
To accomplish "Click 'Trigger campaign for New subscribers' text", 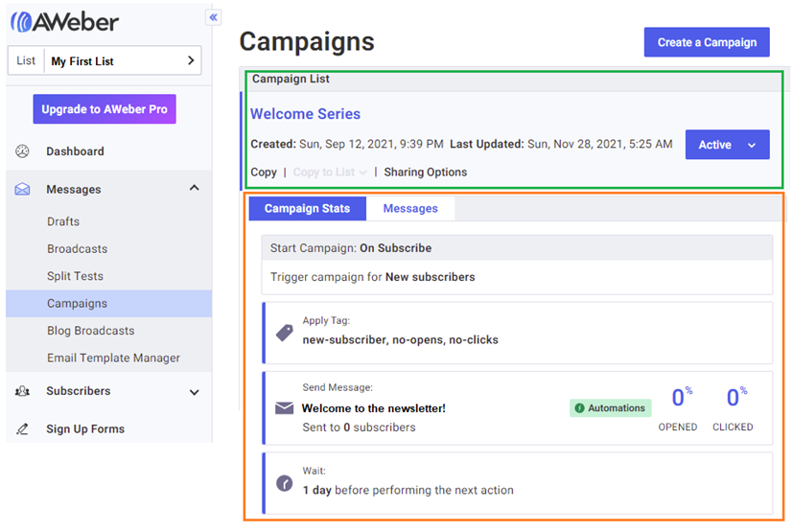I will click(372, 277).
